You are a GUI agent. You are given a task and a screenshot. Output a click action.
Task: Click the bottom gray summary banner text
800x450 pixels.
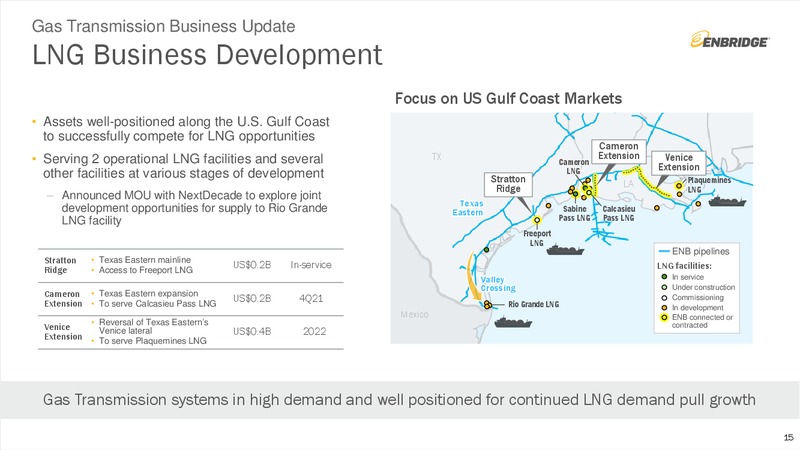tap(399, 399)
